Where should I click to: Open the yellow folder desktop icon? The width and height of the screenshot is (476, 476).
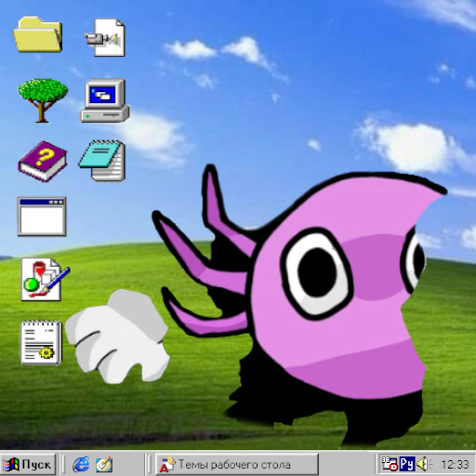[x=38, y=34]
